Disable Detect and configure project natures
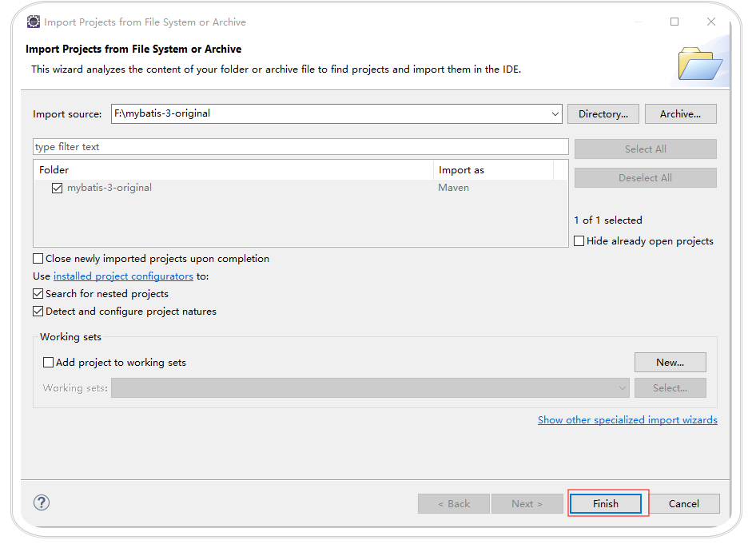Viewport: 756px width, 544px height. point(38,312)
